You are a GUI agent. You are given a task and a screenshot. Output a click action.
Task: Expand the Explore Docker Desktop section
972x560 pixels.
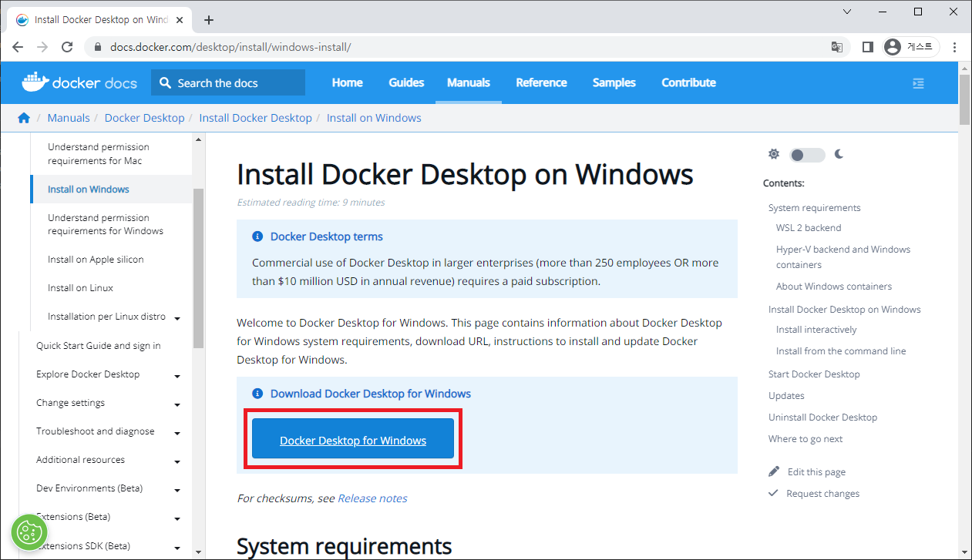(x=177, y=376)
